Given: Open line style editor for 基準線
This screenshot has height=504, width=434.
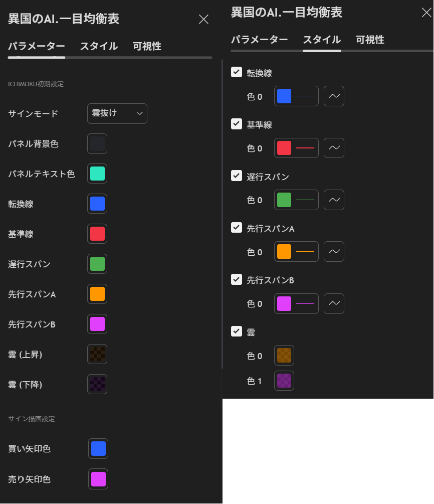Looking at the screenshot, I should [x=334, y=148].
